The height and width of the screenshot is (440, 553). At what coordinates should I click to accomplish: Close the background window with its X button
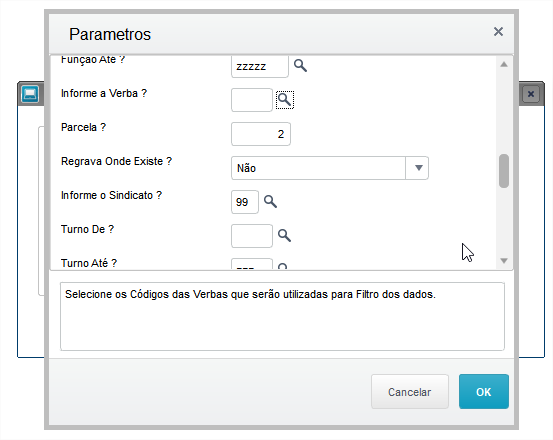[x=531, y=94]
